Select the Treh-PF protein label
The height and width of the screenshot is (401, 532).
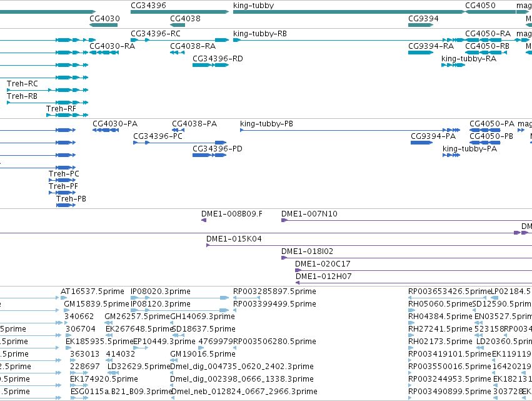click(x=63, y=186)
